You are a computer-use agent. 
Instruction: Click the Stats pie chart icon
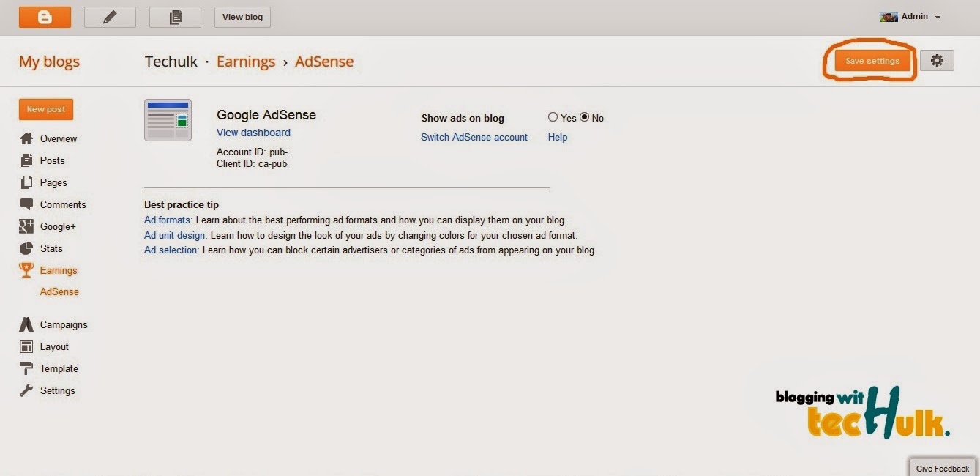(x=26, y=248)
